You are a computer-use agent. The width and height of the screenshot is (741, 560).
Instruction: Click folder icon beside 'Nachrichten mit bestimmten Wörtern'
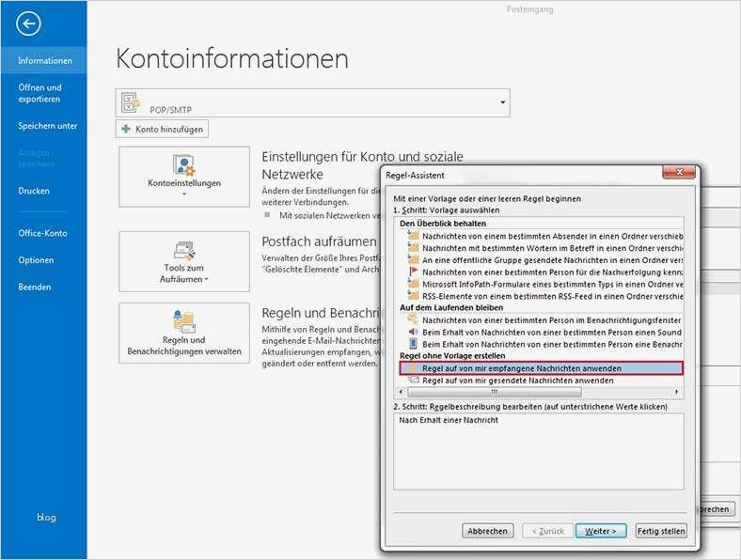coord(413,247)
